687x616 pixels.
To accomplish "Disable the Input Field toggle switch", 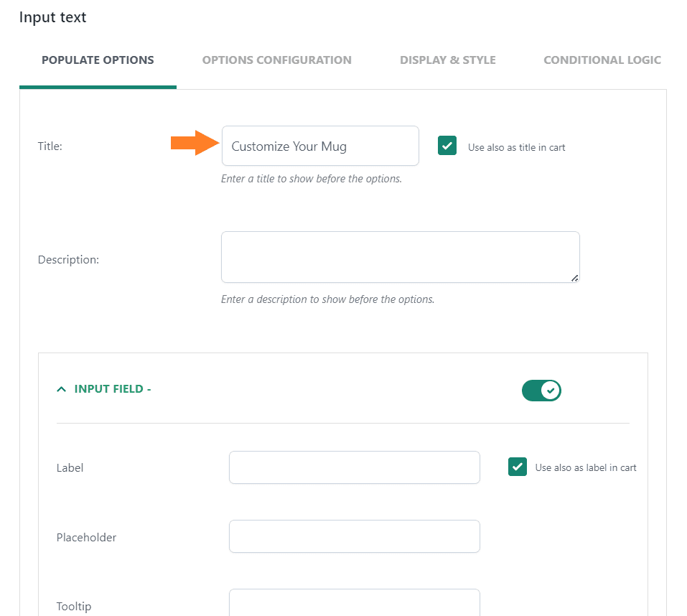I will (541, 391).
